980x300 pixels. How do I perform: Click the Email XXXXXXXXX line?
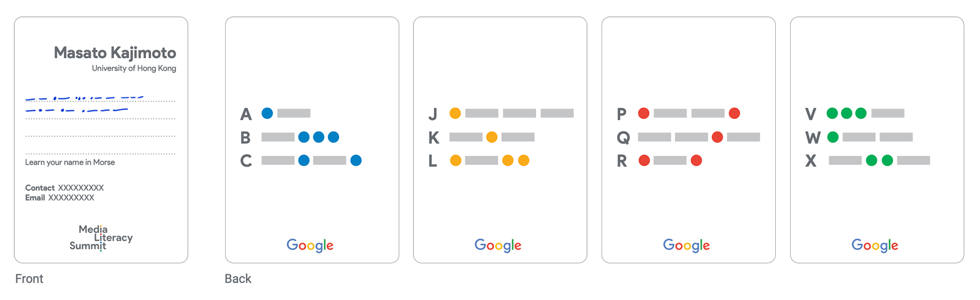[x=60, y=198]
